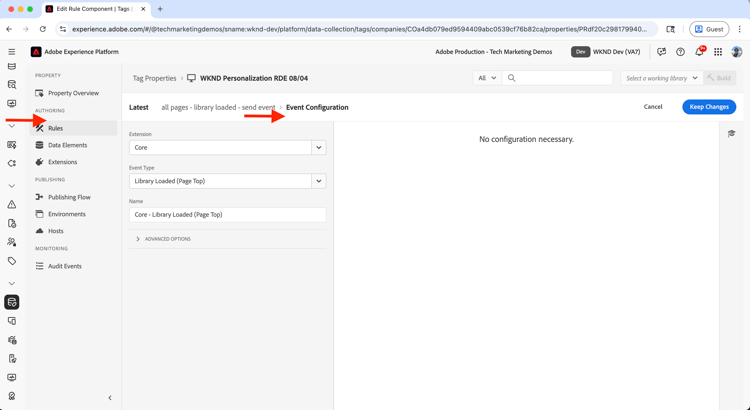Open the All filter dropdown
The width and height of the screenshot is (750, 410).
click(x=487, y=78)
